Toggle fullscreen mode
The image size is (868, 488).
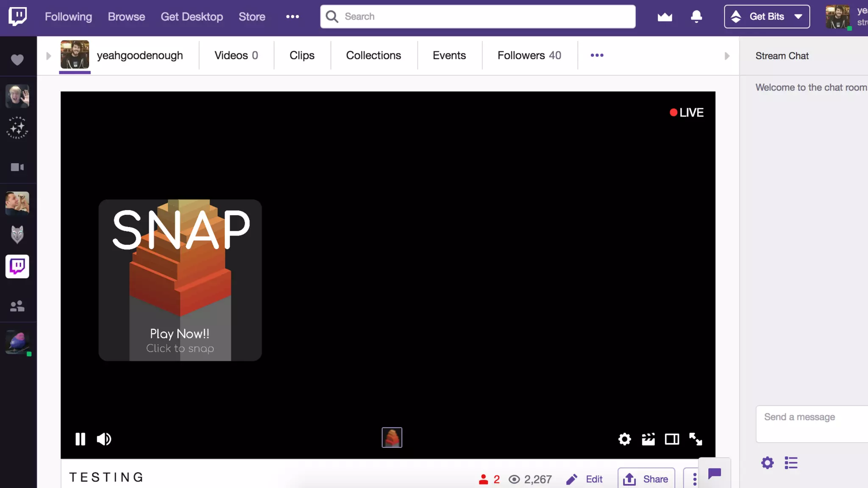[696, 439]
